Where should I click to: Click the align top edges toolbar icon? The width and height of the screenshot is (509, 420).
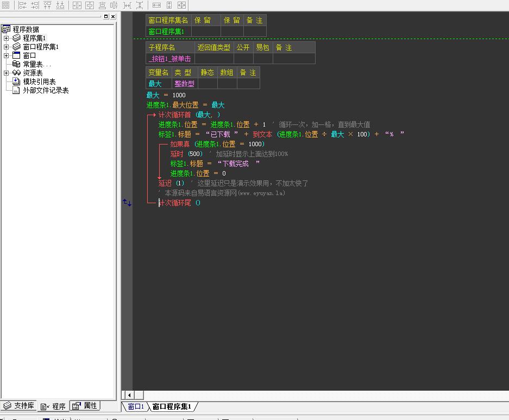(47, 5)
